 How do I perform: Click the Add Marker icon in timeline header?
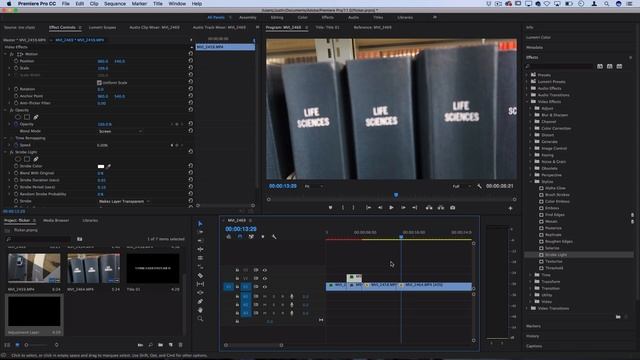tap(263, 237)
